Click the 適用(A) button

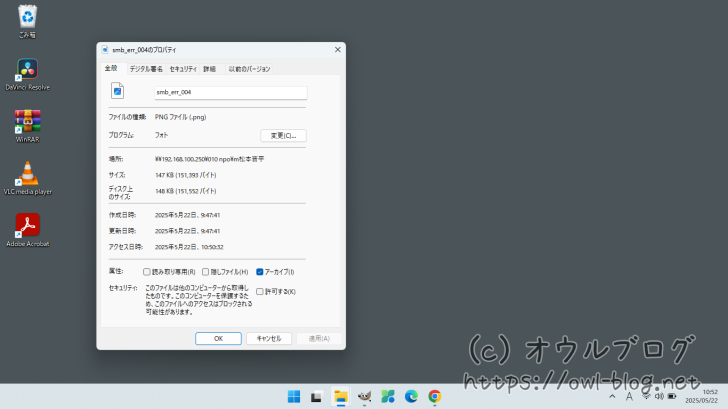[x=319, y=338]
